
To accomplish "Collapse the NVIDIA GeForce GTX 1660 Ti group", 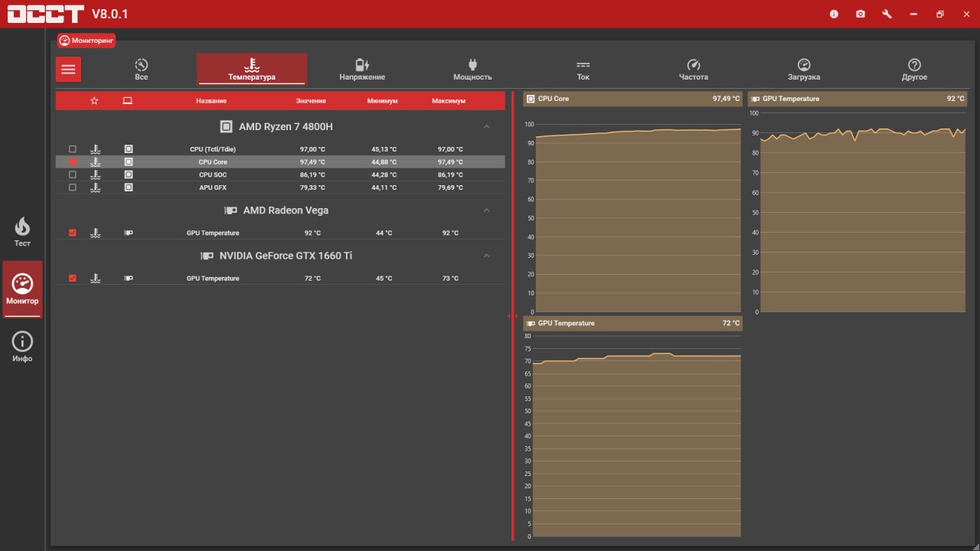I will tap(487, 256).
